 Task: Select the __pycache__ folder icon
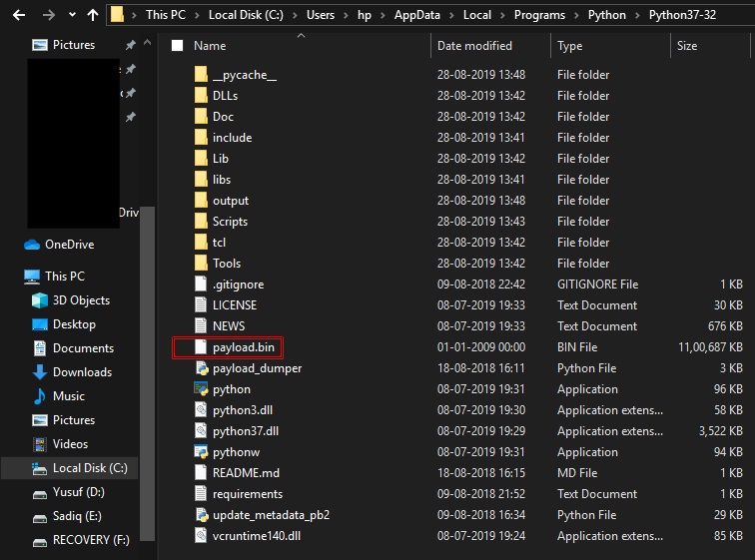coord(202,75)
